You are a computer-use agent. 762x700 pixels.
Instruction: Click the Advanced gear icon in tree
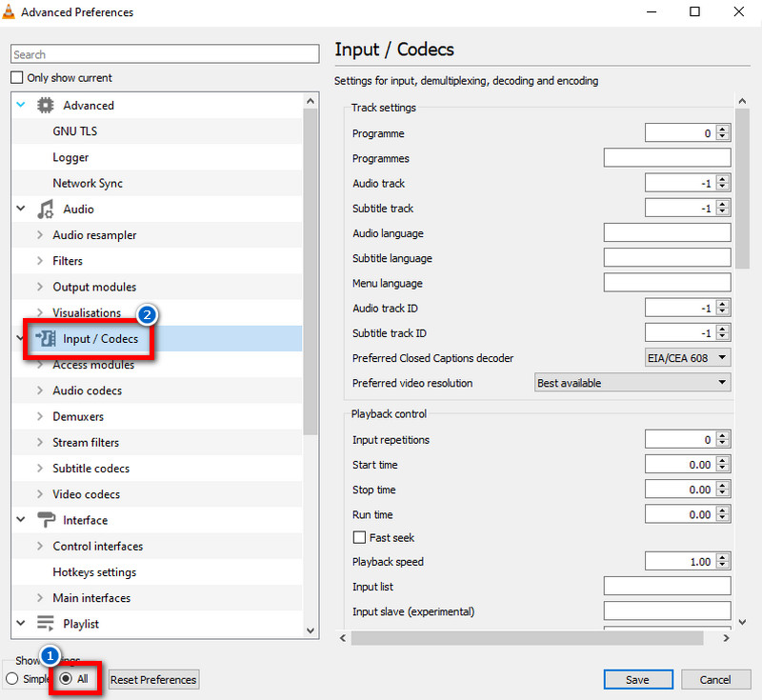tap(45, 106)
